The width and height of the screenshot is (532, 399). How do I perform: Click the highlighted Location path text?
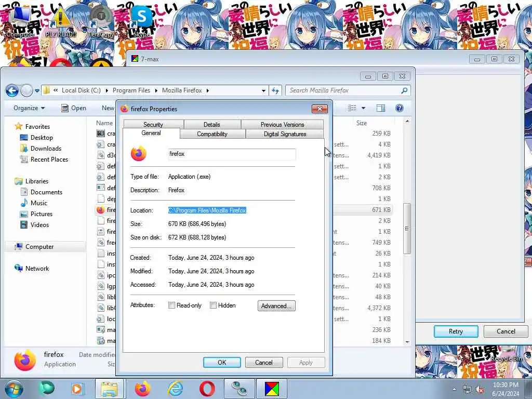pyautogui.click(x=207, y=210)
